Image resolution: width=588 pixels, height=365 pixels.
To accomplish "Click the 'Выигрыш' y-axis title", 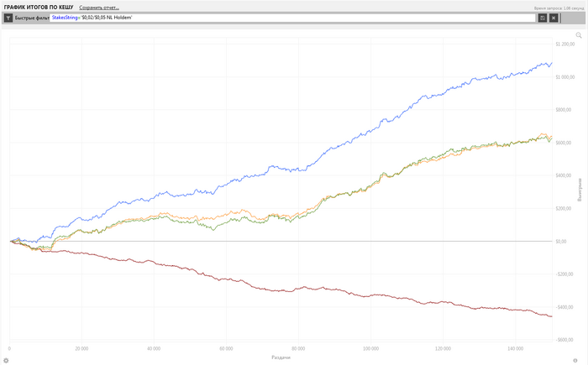I will click(580, 190).
